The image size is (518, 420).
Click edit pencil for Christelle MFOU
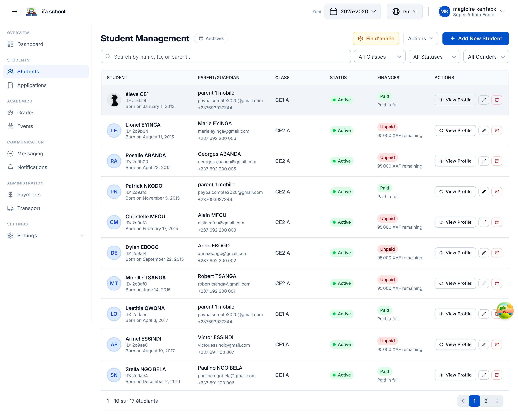484,222
